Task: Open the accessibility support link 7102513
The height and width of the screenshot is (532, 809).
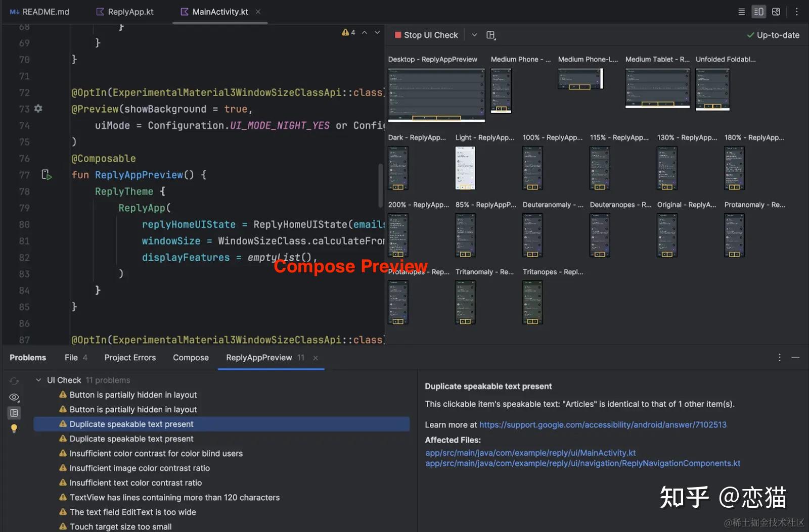Action: 603,425
